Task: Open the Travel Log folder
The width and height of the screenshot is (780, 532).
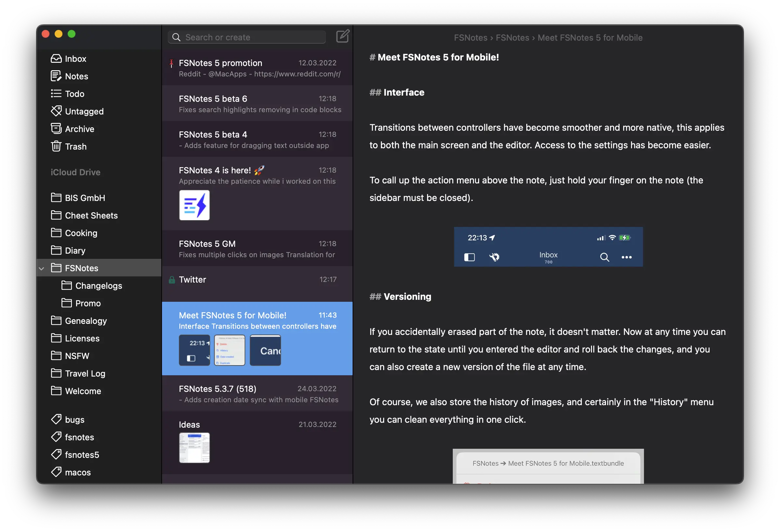Action: 99,373
